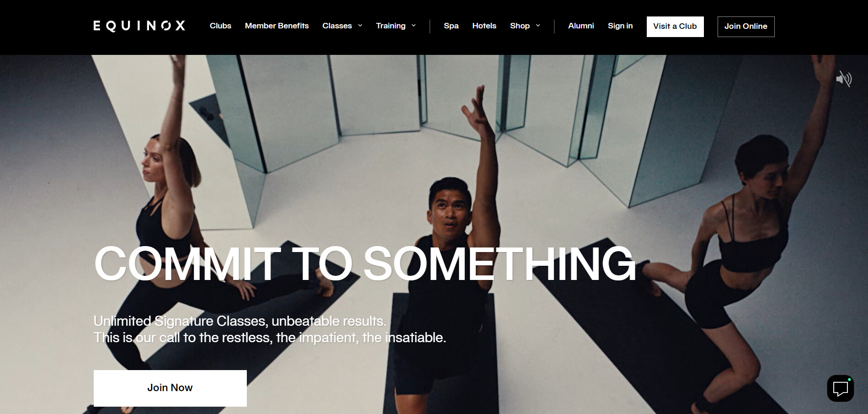
Task: Select the Alumni link
Action: [581, 26]
